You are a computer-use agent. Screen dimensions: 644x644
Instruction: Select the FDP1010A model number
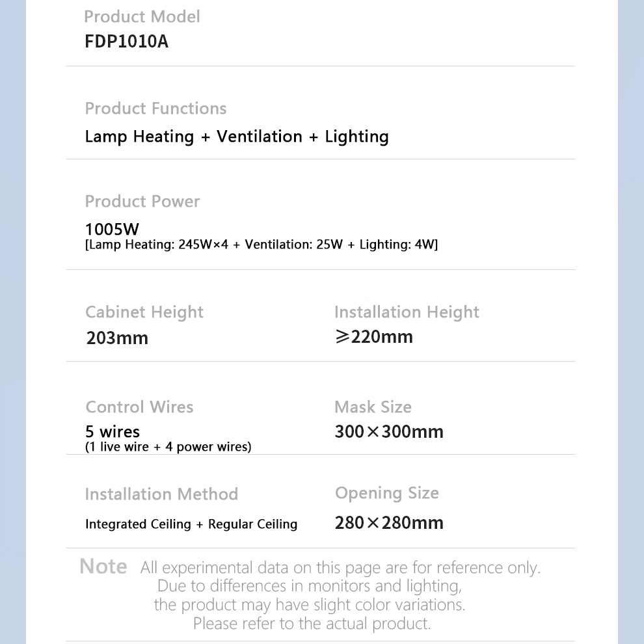[x=126, y=42]
